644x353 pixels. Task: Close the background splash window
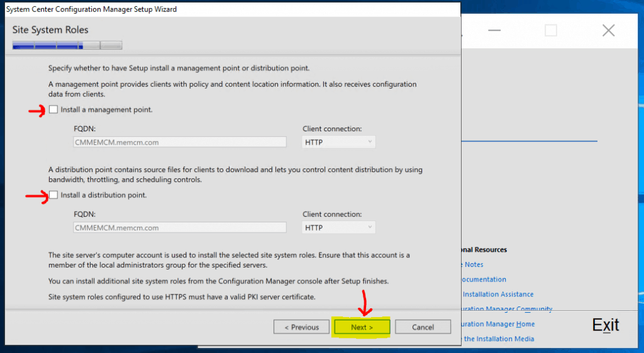coord(608,30)
